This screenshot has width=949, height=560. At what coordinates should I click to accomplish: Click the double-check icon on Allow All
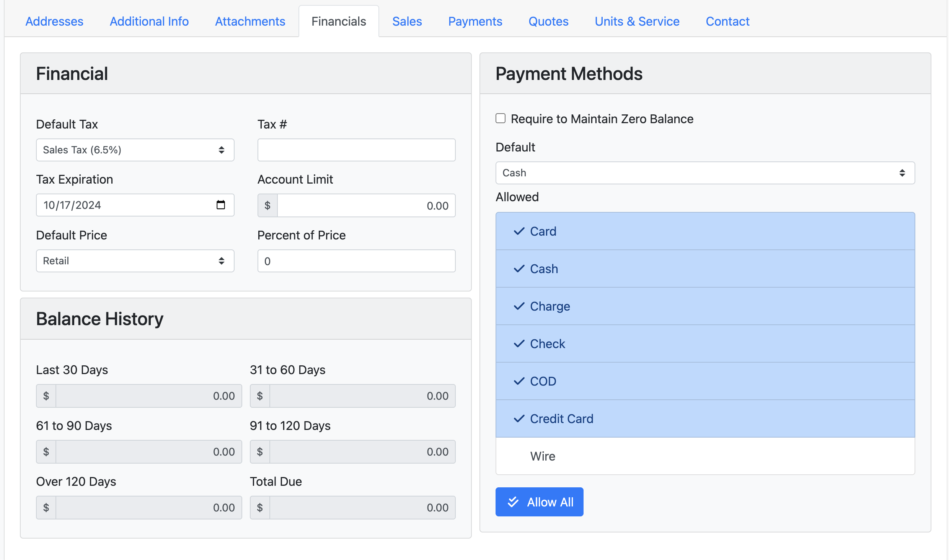point(513,502)
